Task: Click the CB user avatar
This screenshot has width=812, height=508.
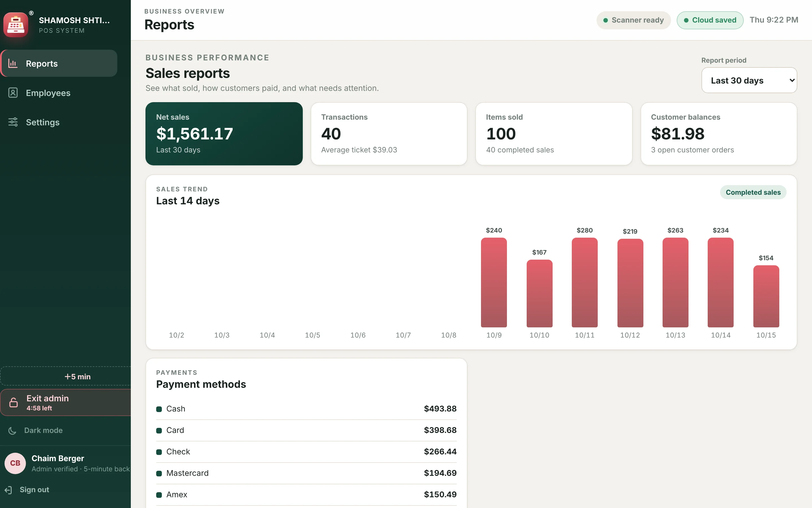Action: tap(15, 463)
